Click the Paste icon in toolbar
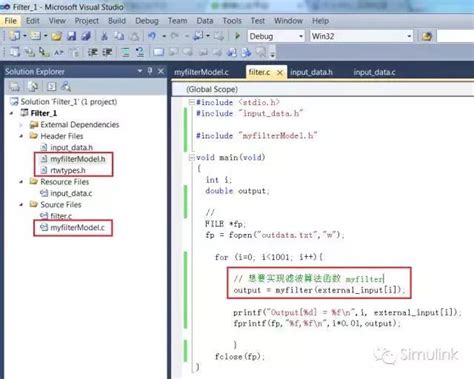 (133, 36)
